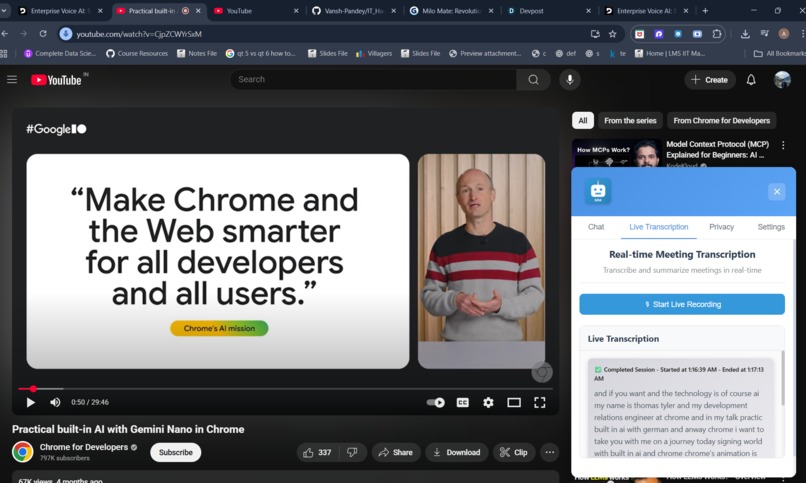Switch to the Settings tab in extension
Viewport: 806px width, 483px height.
(771, 227)
